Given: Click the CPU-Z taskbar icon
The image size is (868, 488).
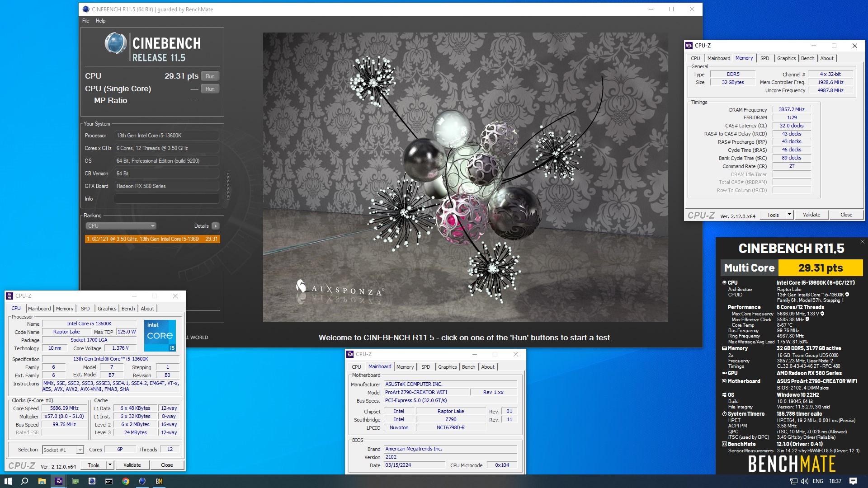Looking at the screenshot, I should (58, 481).
